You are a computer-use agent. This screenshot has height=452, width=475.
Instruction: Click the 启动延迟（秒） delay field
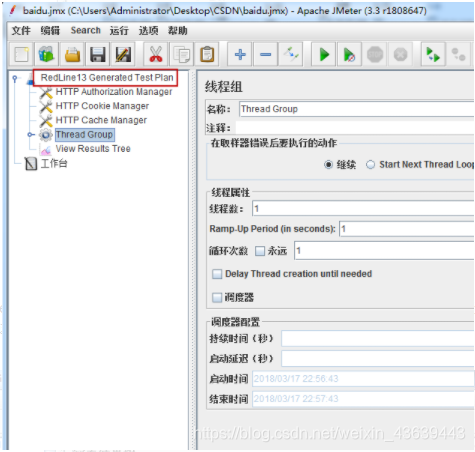coord(377,359)
